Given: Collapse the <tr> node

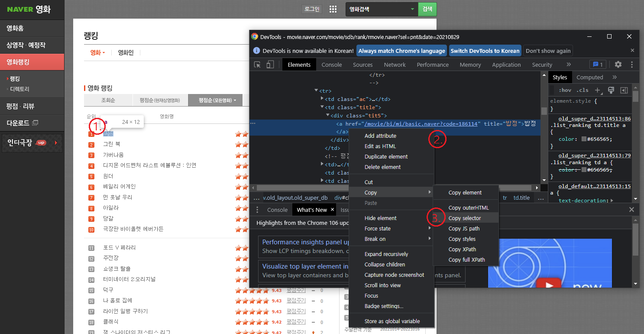Looking at the screenshot, I should (316, 91).
